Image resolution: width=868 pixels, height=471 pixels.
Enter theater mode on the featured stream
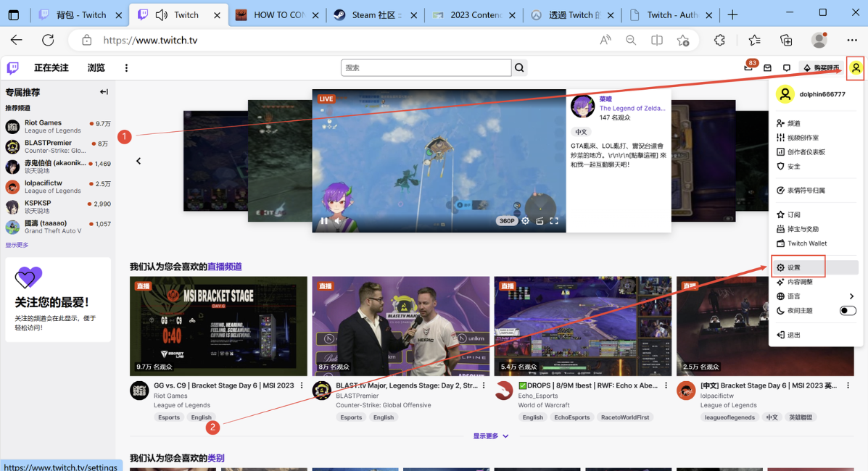pos(540,221)
